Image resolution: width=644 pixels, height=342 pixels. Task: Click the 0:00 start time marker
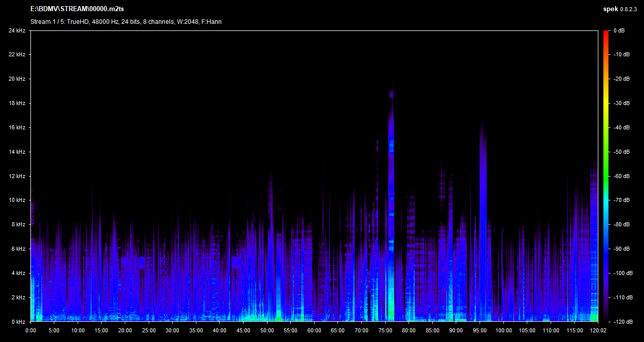(30, 330)
